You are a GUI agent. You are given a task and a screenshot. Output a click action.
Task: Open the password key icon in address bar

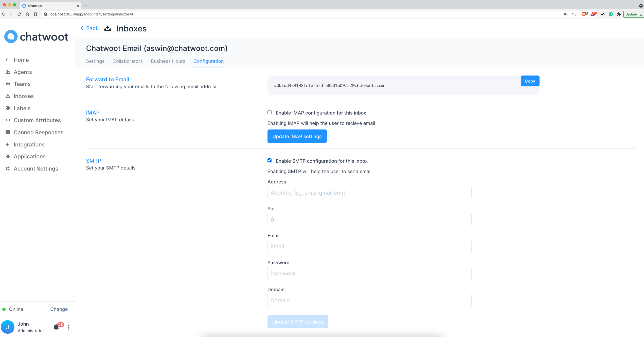pos(566,14)
